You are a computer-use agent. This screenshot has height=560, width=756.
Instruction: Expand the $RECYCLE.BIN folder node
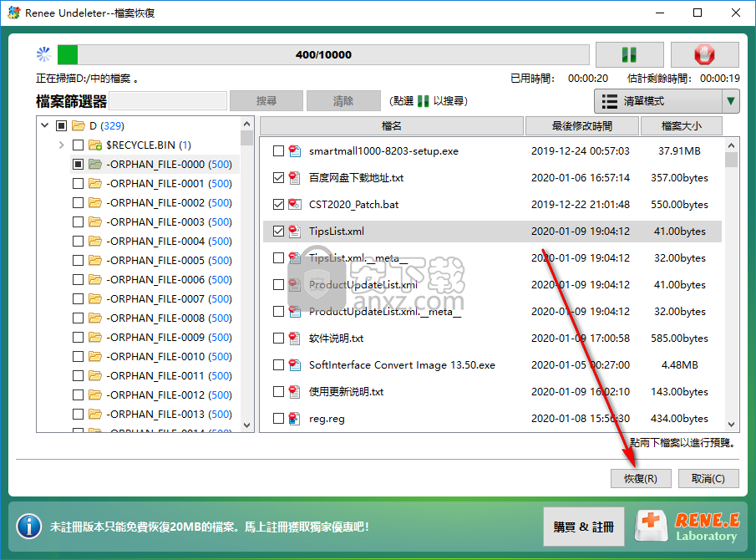coord(61,145)
